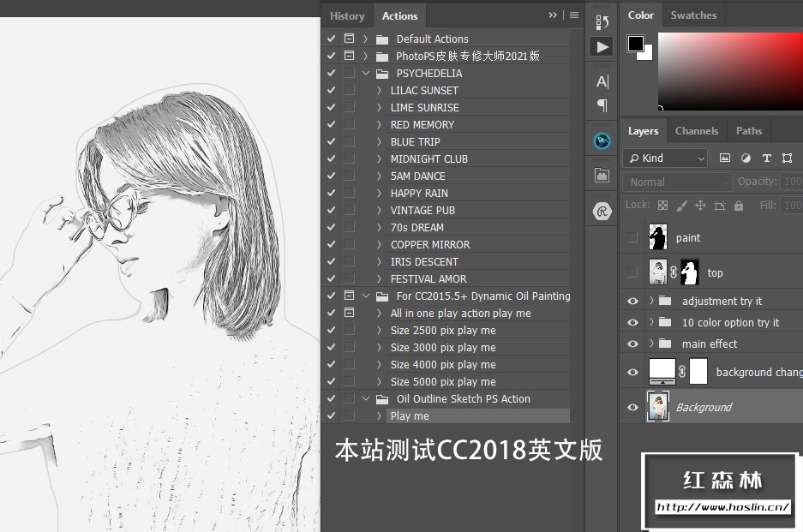Image resolution: width=803 pixels, height=532 pixels.
Task: Open the Actions panel menu icon
Action: tap(573, 15)
